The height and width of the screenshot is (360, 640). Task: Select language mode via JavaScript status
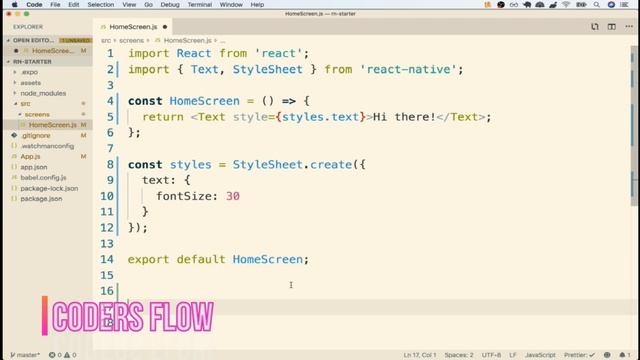pos(540,355)
